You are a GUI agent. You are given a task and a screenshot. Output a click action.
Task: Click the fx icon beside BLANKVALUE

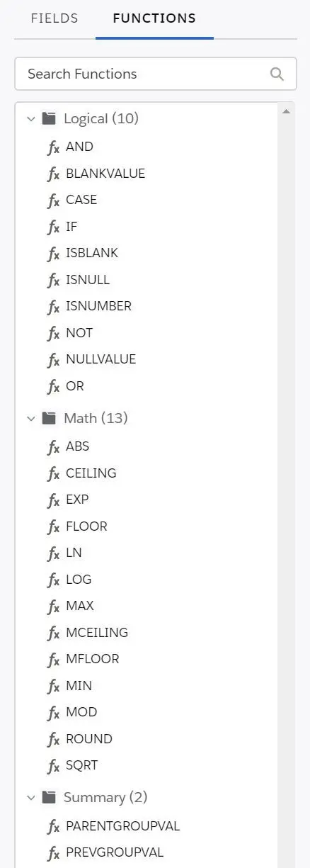point(54,174)
